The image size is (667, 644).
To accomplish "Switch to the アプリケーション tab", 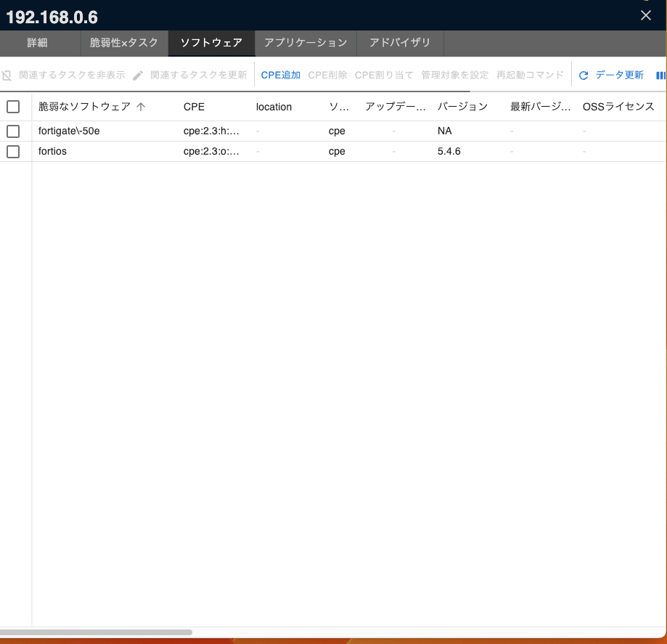I will click(x=306, y=43).
